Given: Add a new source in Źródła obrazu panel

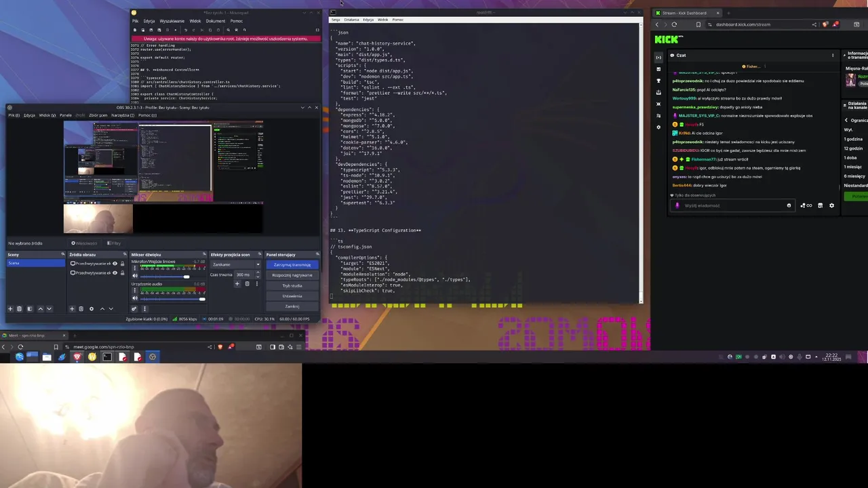Looking at the screenshot, I should pyautogui.click(x=72, y=309).
